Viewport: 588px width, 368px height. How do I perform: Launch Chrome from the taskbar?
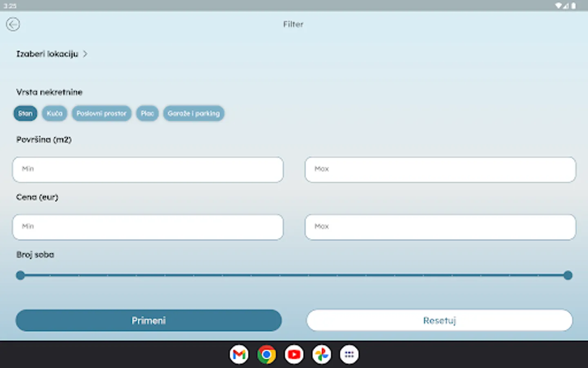click(267, 355)
